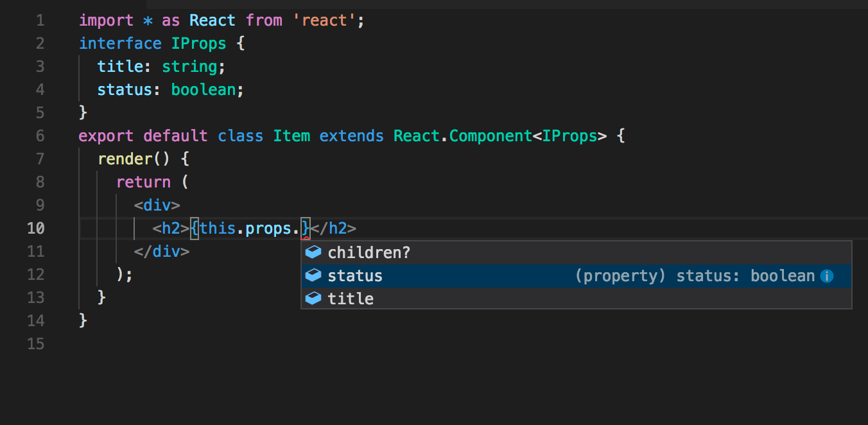Choose the "title" completion suggestion
Viewport: 868px width, 425px height.
click(350, 298)
